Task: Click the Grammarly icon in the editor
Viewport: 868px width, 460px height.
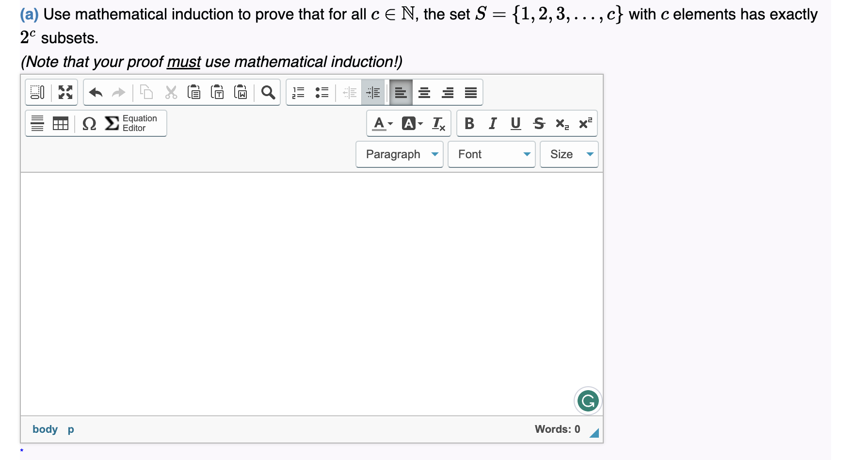Action: 587,401
